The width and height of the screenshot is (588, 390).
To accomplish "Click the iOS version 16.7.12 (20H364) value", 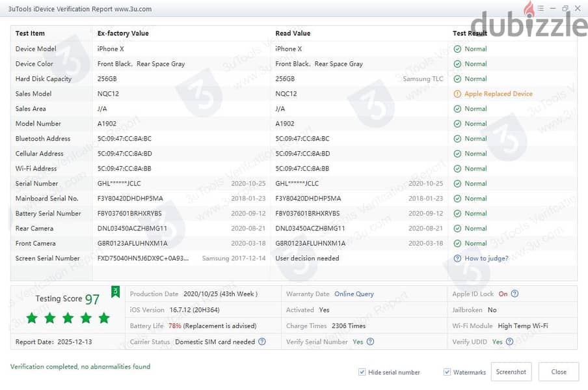I will click(194, 310).
